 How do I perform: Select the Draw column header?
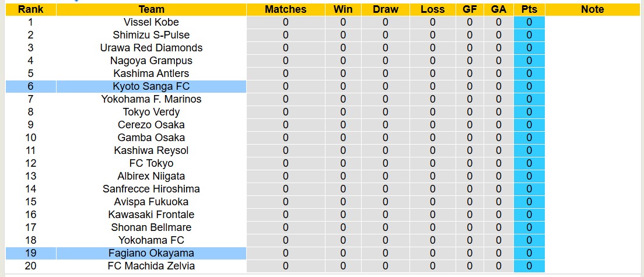(385, 9)
